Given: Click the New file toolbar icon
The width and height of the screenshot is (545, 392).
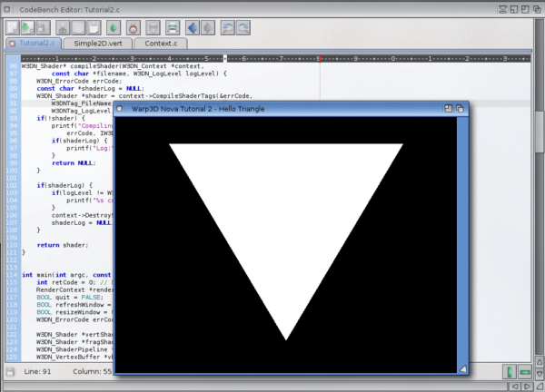Looking at the screenshot, I should [12, 28].
